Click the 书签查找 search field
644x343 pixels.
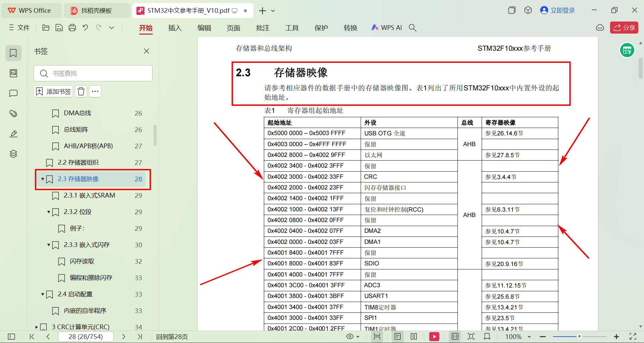coord(93,73)
